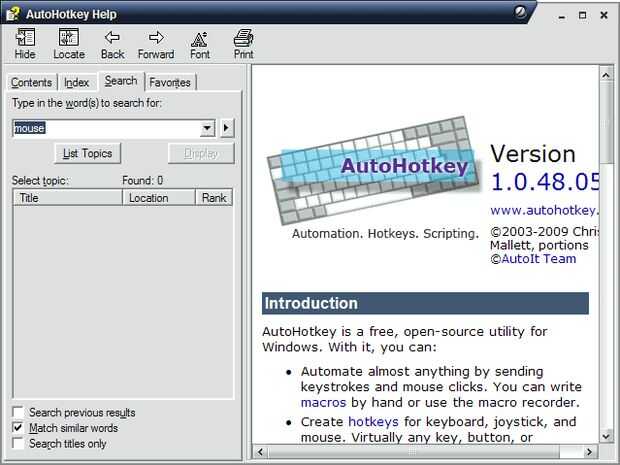The width and height of the screenshot is (620, 465).
Task: Click the Found: 0 label
Action: pyautogui.click(x=142, y=180)
